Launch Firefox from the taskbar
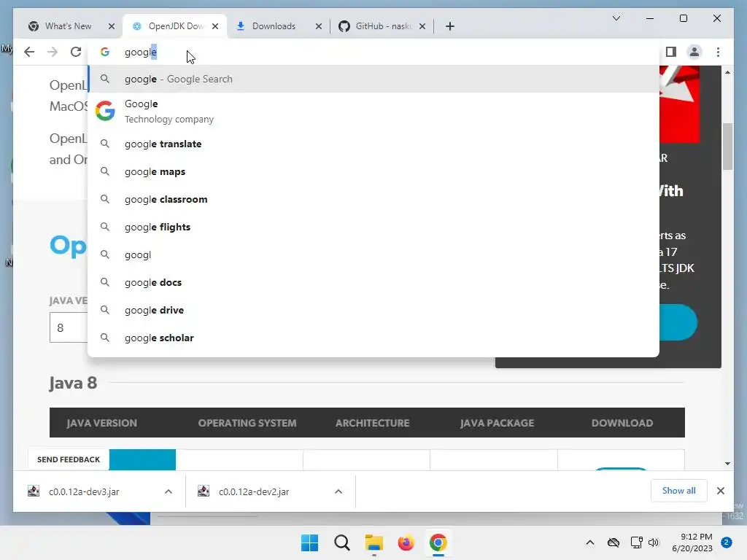 (x=406, y=542)
